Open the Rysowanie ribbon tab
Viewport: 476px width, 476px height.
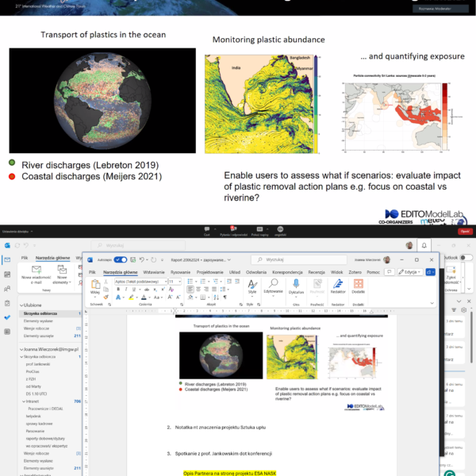(180, 272)
